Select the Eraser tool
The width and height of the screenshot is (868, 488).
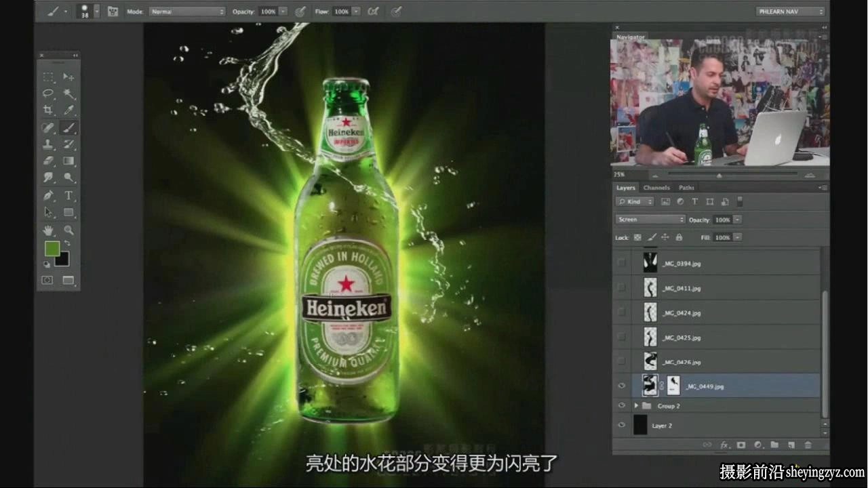48,161
